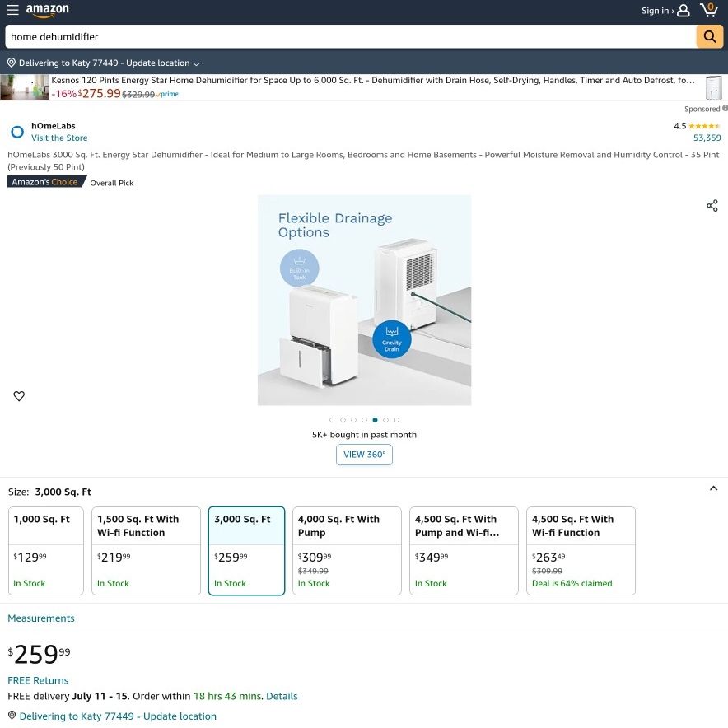Click the 5K+ bought in past month text
728x728 pixels.
(x=364, y=435)
